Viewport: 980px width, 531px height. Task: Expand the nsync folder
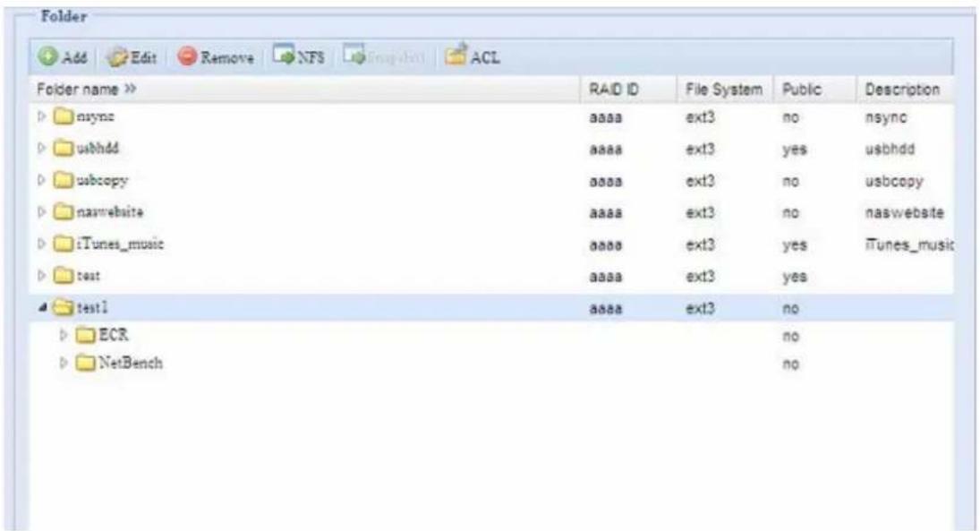tap(41, 116)
